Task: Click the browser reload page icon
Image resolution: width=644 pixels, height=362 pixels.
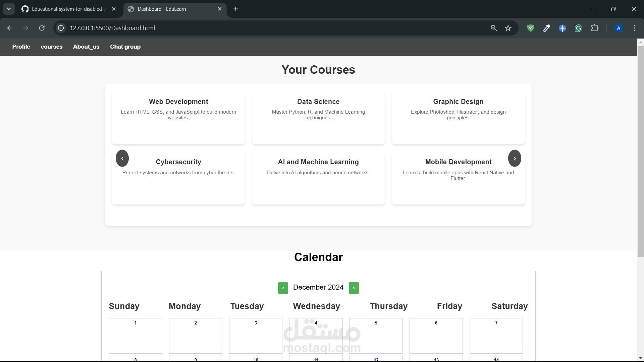Action: [x=42, y=28]
